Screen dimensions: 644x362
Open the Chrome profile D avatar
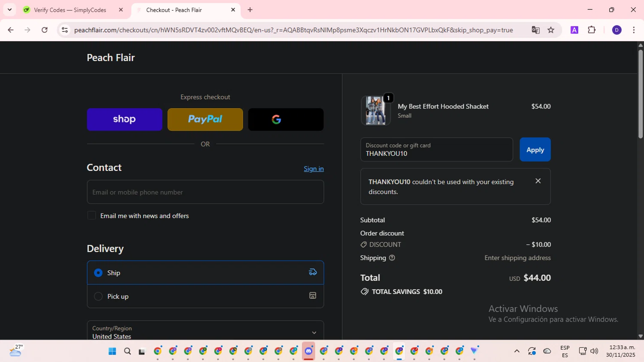[x=617, y=30]
